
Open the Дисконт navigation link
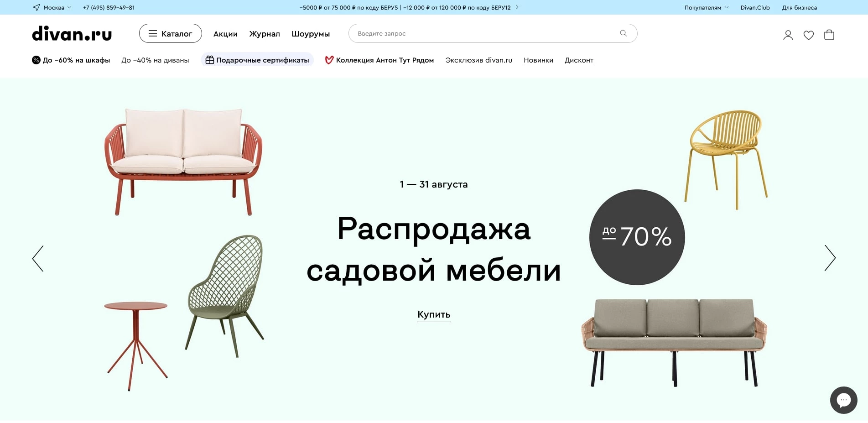pyautogui.click(x=578, y=60)
